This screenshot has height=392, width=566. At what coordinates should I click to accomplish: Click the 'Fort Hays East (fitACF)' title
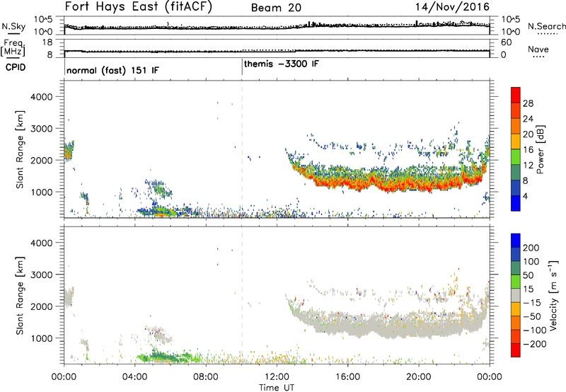click(x=139, y=7)
